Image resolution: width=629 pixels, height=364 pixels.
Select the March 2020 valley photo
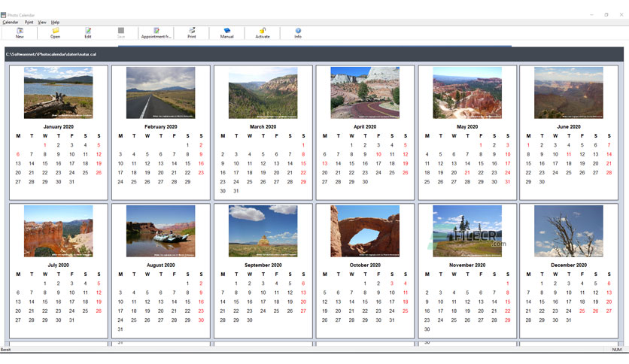(263, 93)
